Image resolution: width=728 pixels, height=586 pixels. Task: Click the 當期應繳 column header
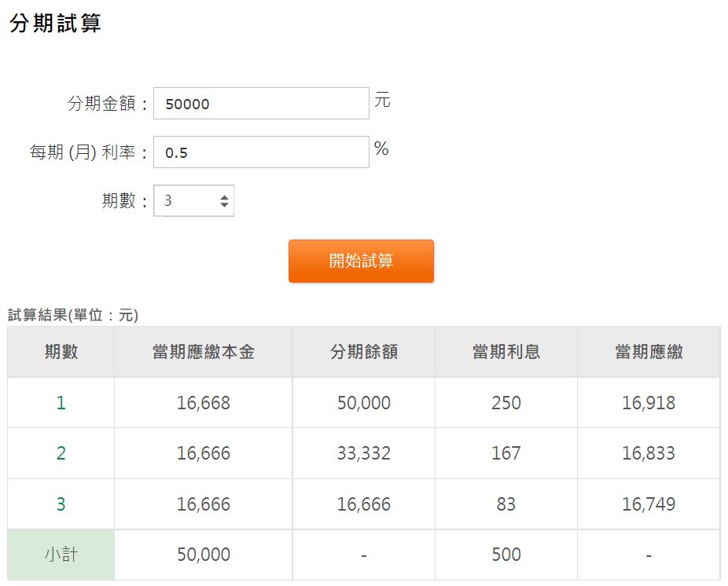(x=649, y=352)
